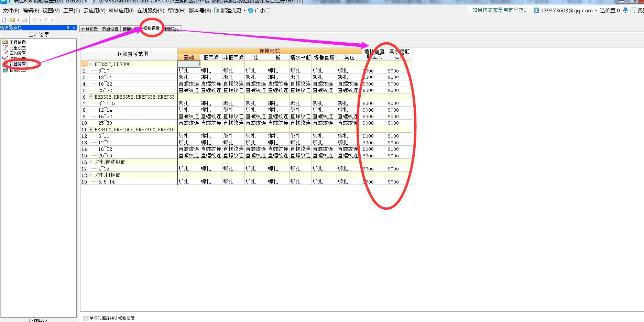Screen dimensions: 644x322
Task: Collapse the 冷轧带肋钢筋 group
Action: (x=91, y=162)
